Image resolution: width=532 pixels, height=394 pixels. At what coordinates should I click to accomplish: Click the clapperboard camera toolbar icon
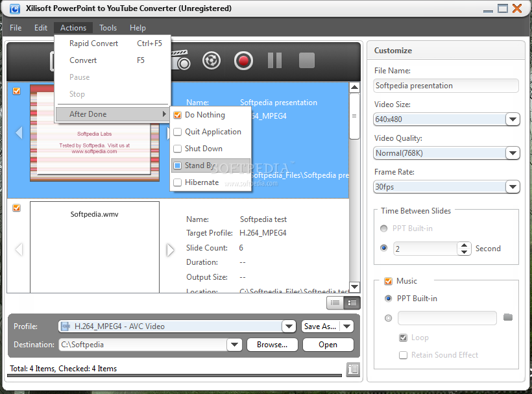tap(181, 60)
